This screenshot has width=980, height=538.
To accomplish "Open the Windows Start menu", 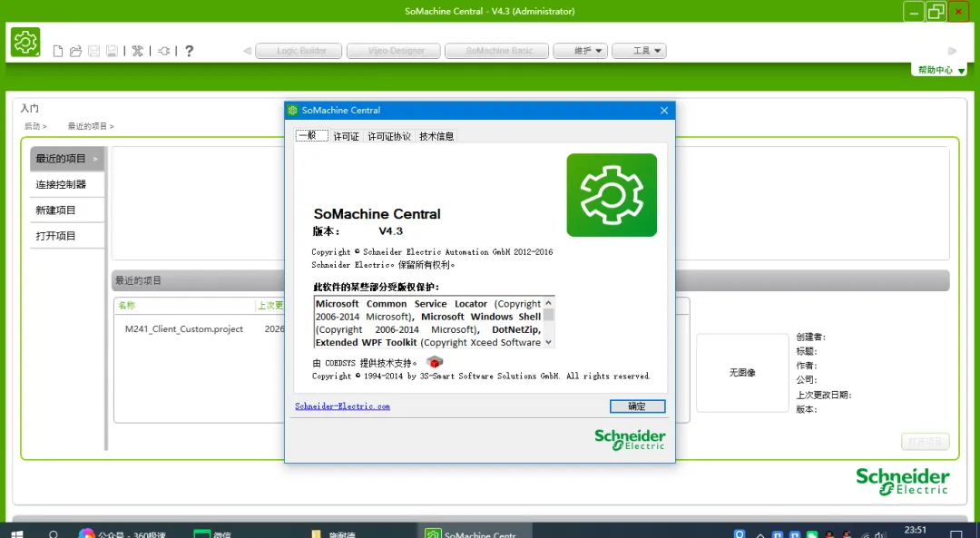I will 17,533.
